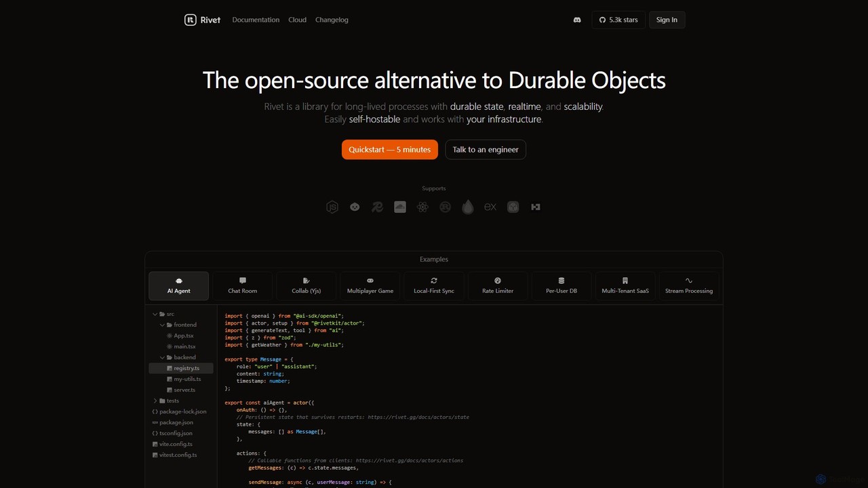Collapse the backend folder chevron
The height and width of the screenshot is (488, 868).
click(x=161, y=357)
